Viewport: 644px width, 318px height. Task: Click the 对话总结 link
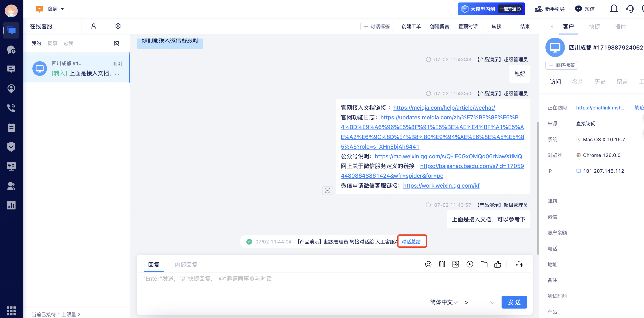pos(411,242)
